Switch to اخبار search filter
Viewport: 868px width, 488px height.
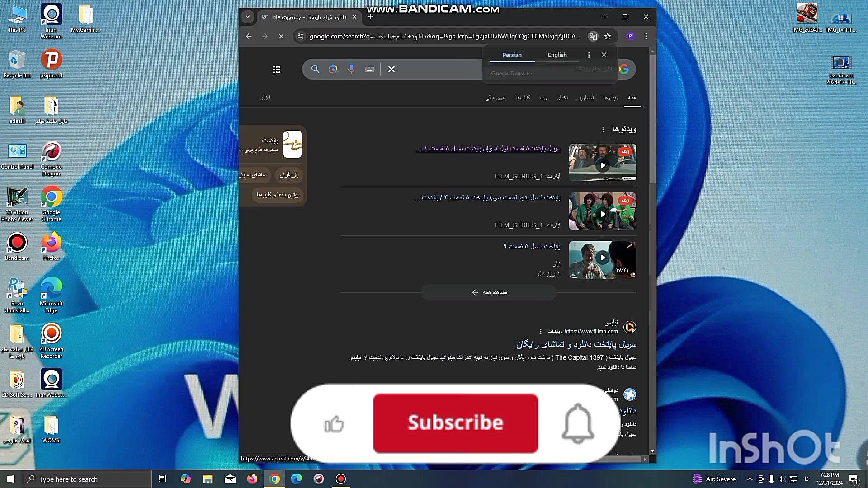tap(562, 98)
